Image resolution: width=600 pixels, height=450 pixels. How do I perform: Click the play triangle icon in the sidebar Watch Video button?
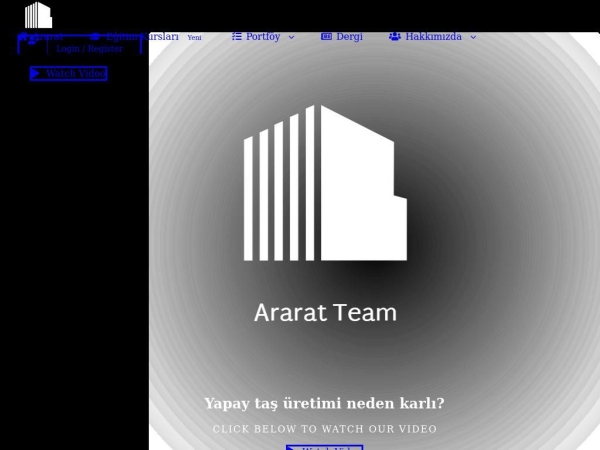[35, 73]
